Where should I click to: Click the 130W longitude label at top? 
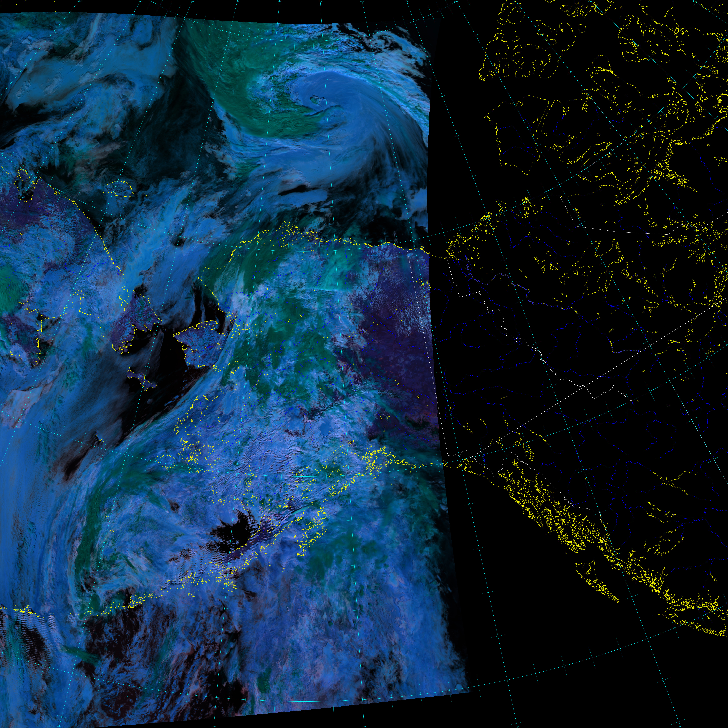click(x=406, y=1)
